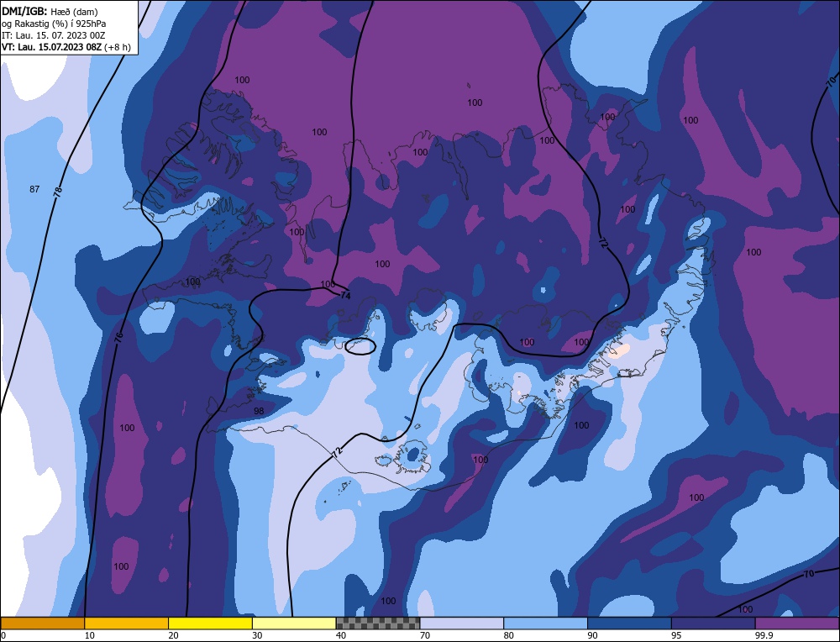Click the dark orange 0–10 legend swatch
Viewport: 840px width, 642px height.
[43, 623]
